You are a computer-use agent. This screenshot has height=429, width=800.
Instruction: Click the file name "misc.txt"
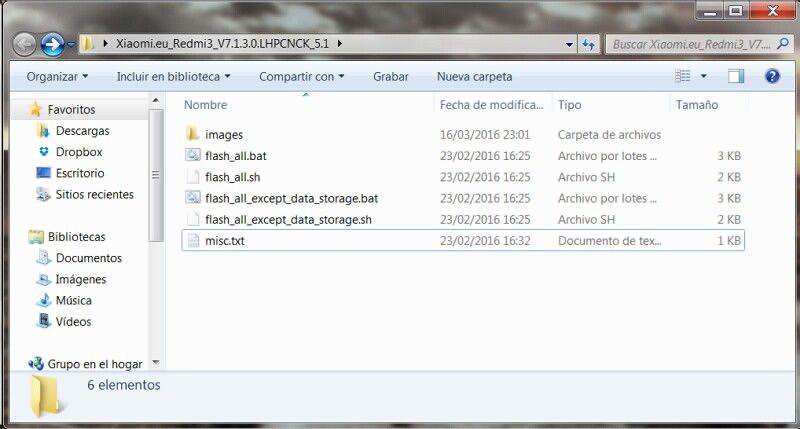[224, 241]
